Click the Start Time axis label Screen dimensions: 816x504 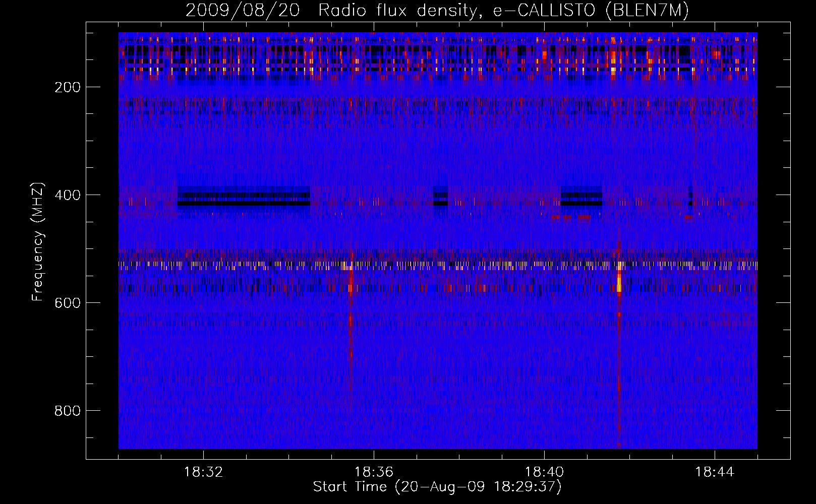coord(437,487)
